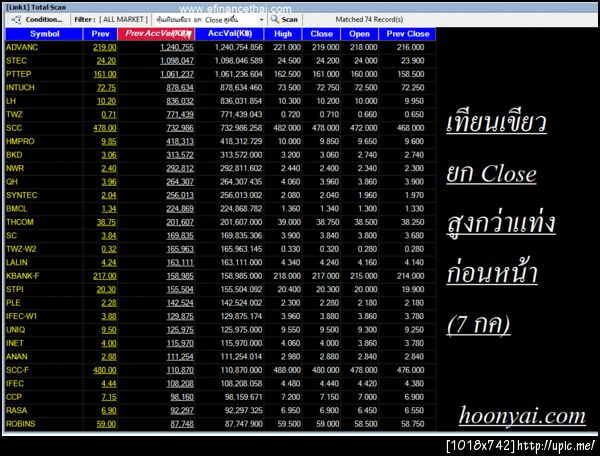Sort by the Prev column header
The image size is (600, 456).
100,34
